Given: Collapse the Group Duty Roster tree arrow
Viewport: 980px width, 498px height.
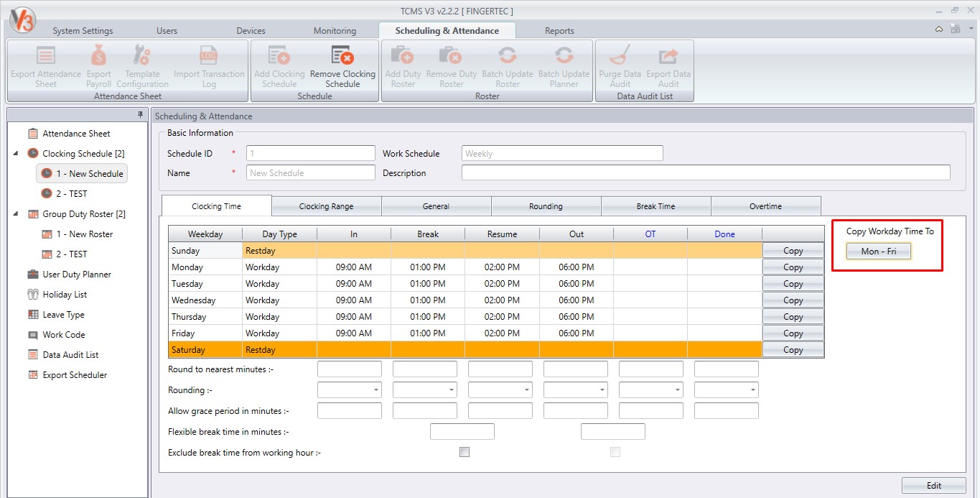Looking at the screenshot, I should click(x=16, y=214).
